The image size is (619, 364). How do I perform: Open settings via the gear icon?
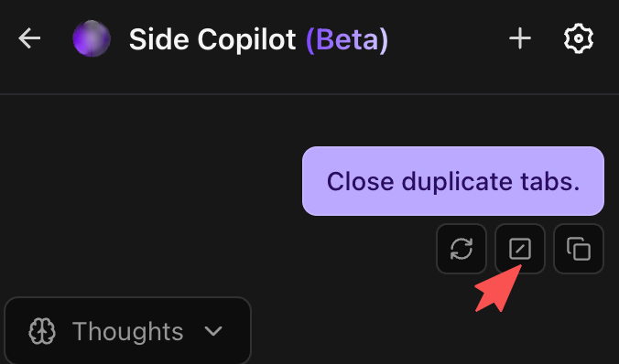(x=579, y=38)
